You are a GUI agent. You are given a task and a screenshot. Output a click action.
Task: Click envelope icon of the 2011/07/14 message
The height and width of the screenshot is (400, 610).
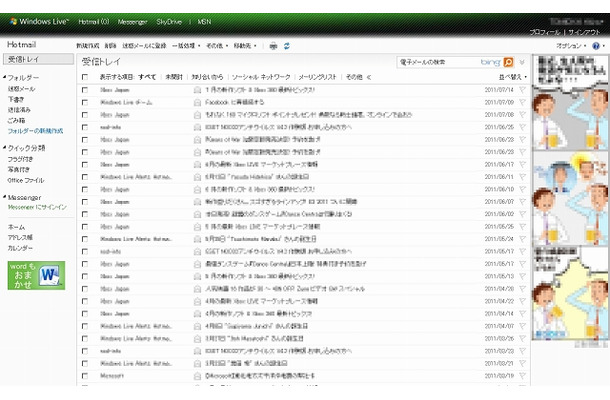(x=197, y=90)
